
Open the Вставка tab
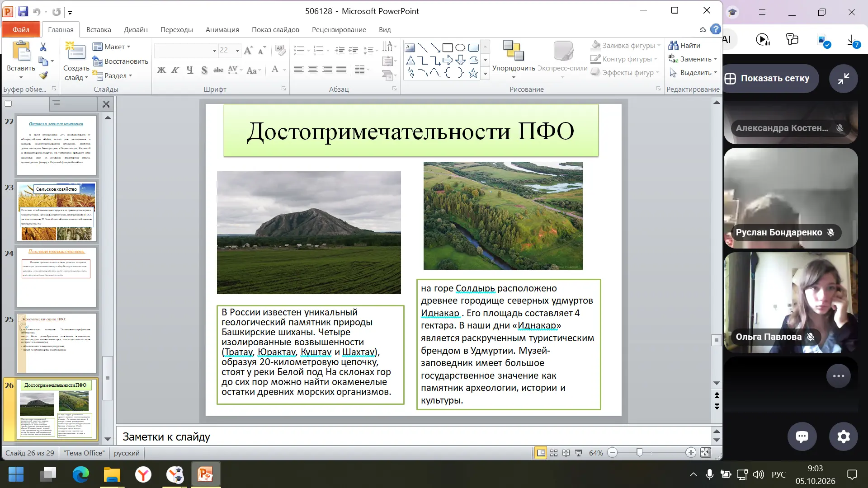(x=99, y=29)
